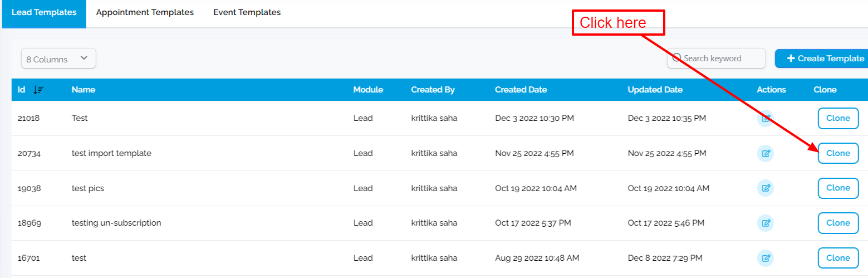Click created date 'Dec 3 2022 10:30 PM'
This screenshot has height=278, width=868.
[x=534, y=119]
